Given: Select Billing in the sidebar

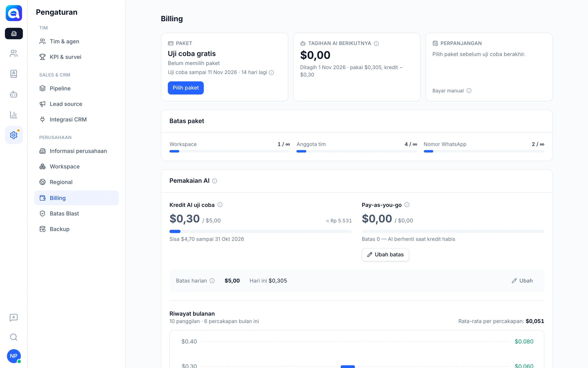Looking at the screenshot, I should tap(77, 198).
